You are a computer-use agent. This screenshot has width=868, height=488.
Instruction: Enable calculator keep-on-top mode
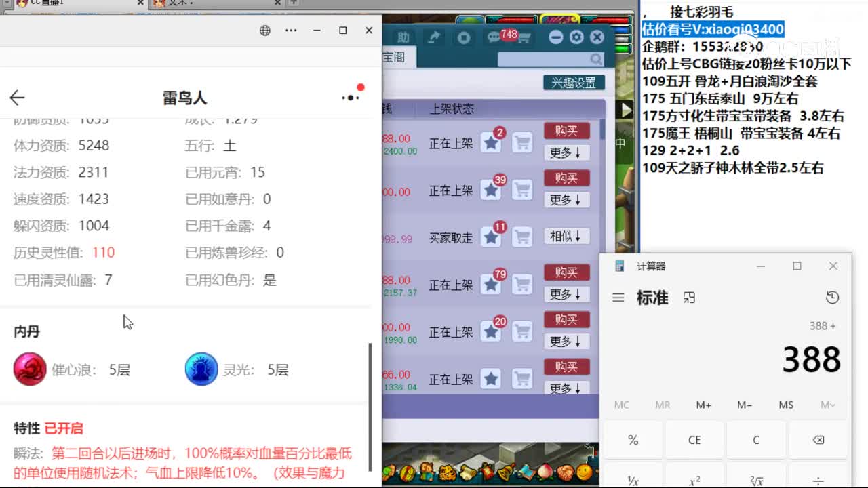(690, 297)
